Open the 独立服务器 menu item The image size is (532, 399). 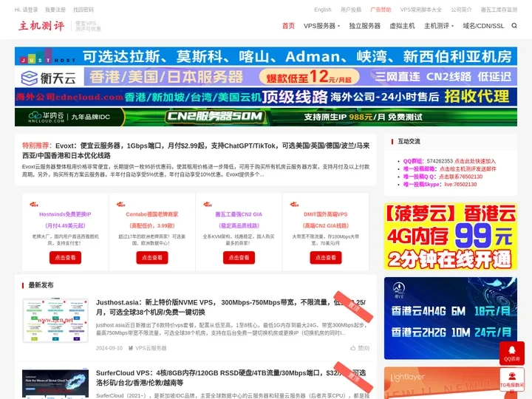tap(365, 26)
